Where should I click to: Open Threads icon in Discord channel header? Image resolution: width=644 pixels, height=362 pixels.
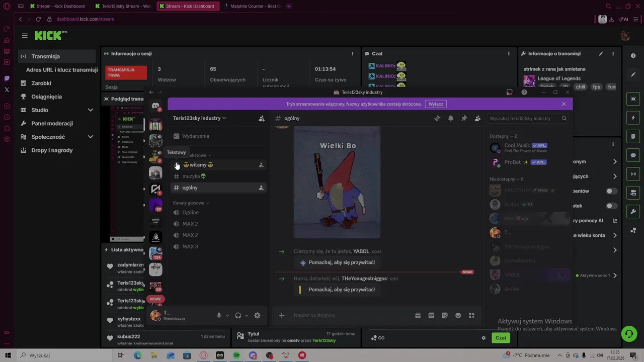(x=437, y=119)
